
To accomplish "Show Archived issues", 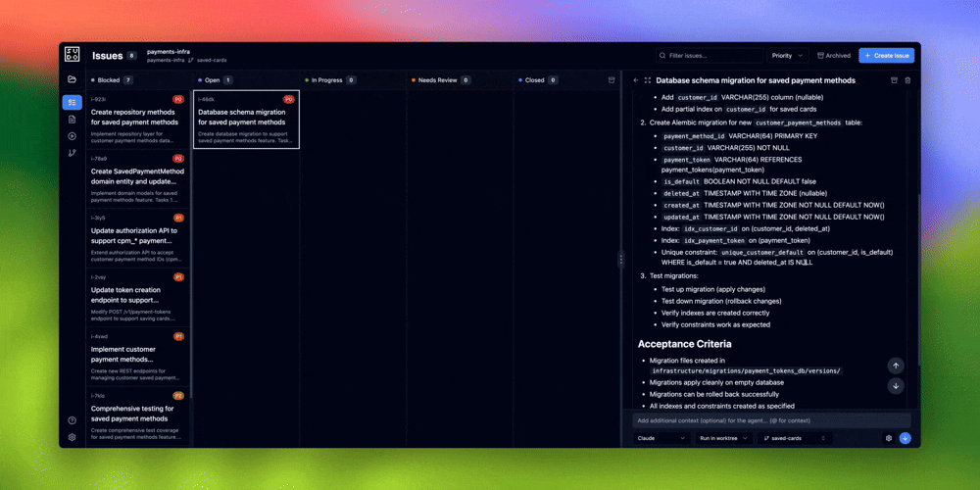I will pyautogui.click(x=834, y=56).
